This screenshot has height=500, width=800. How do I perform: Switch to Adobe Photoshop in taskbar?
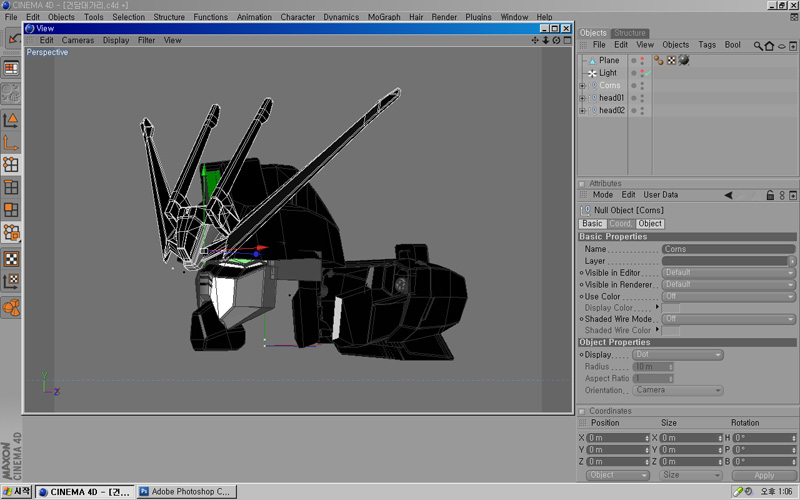(x=187, y=492)
